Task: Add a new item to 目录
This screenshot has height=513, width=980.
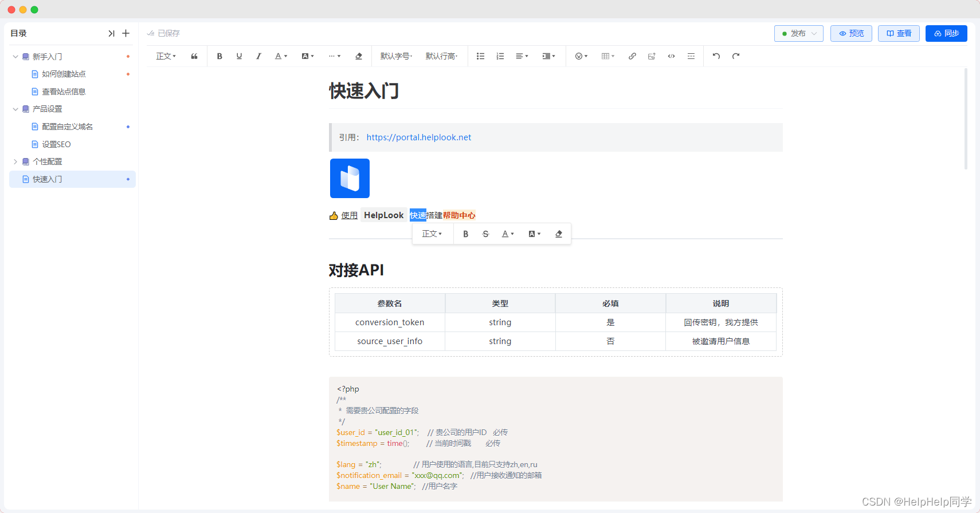Action: click(126, 34)
